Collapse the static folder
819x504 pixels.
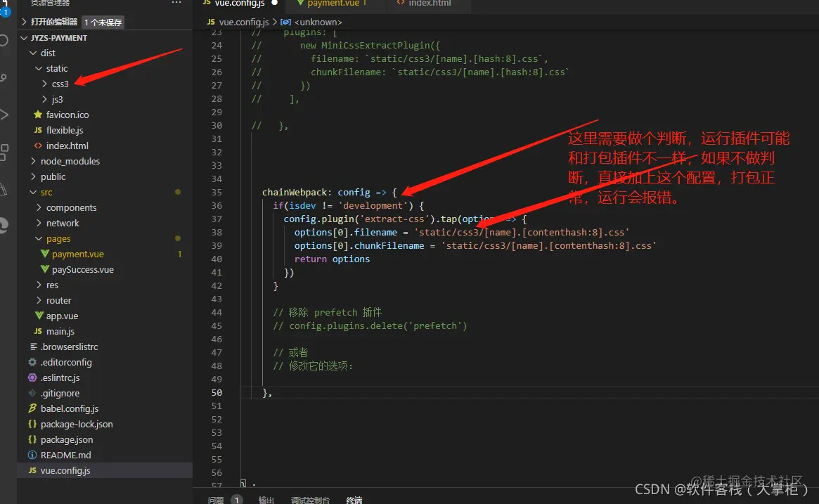39,68
